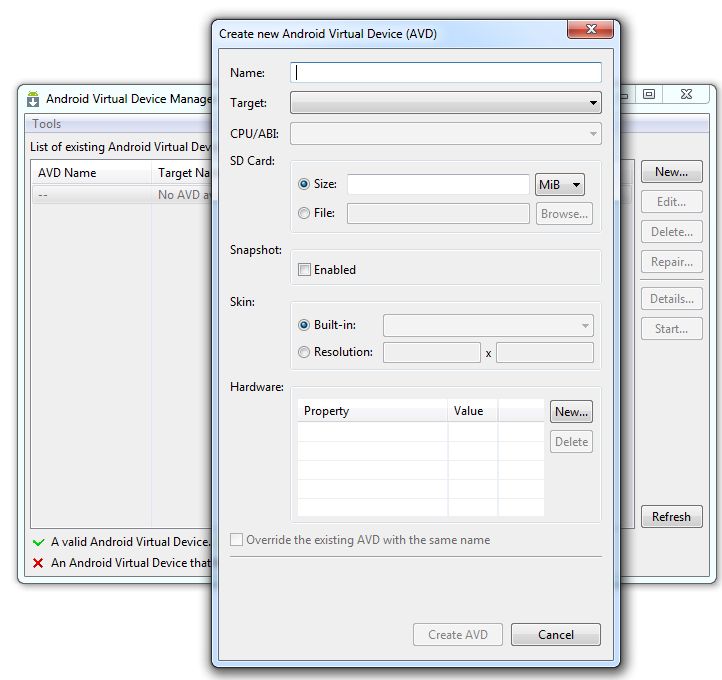
Task: Click Repair... in AVD Manager window
Action: [x=671, y=262]
